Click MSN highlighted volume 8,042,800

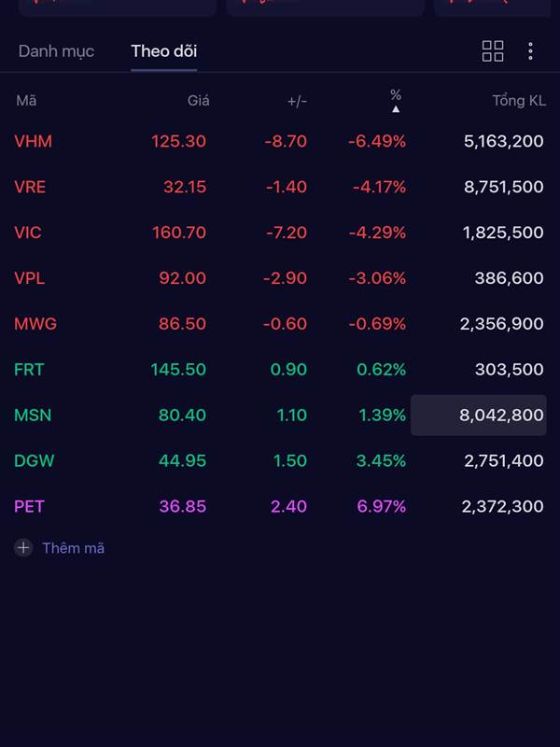tap(479, 416)
